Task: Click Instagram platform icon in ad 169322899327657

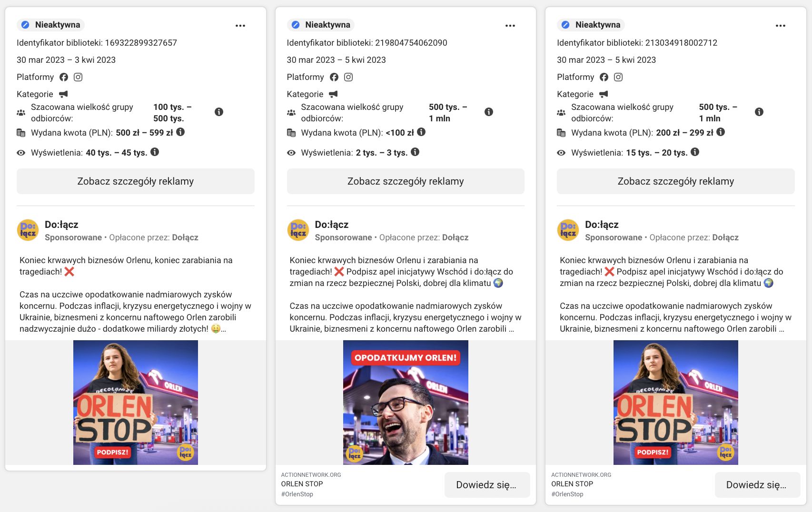Action: click(x=78, y=77)
